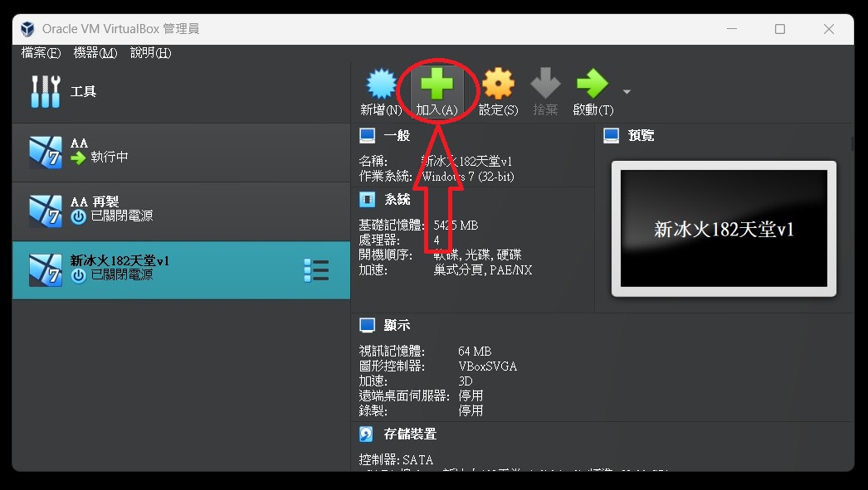Open the Tools (工具) wrench icon
Image resolution: width=868 pixels, height=490 pixels.
45,91
